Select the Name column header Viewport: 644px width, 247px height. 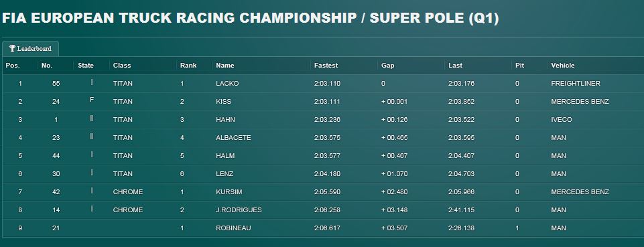(x=225, y=65)
